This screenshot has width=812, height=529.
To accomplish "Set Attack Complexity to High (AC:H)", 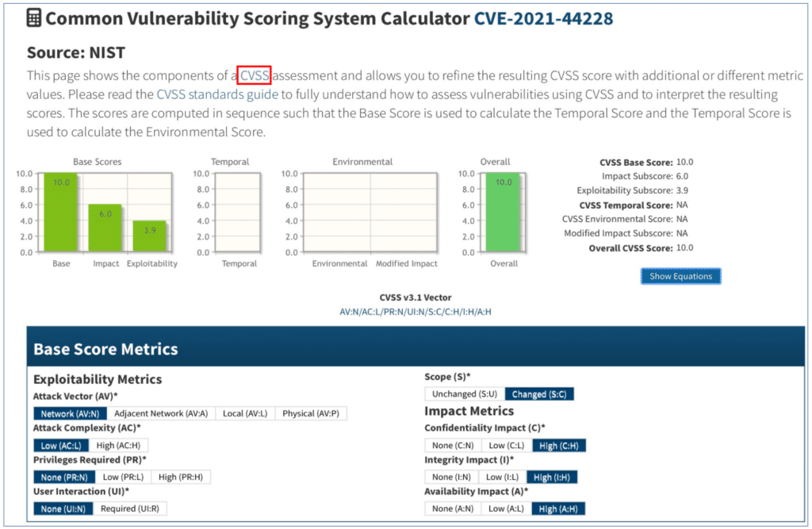I will click(x=117, y=445).
